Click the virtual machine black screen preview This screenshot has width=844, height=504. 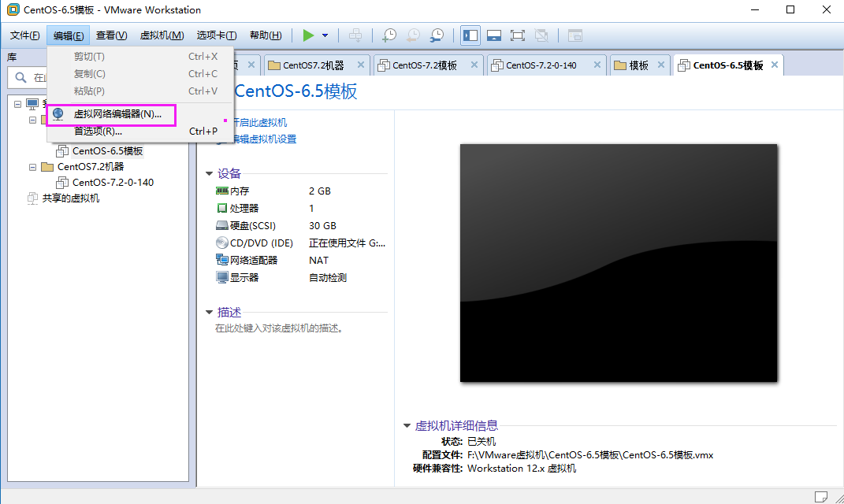[x=619, y=263]
